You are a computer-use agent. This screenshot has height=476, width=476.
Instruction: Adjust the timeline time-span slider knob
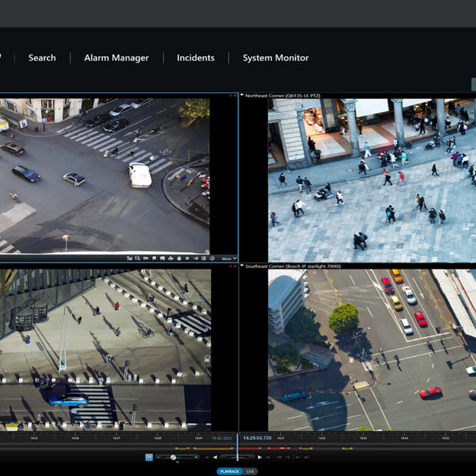[x=173, y=457]
